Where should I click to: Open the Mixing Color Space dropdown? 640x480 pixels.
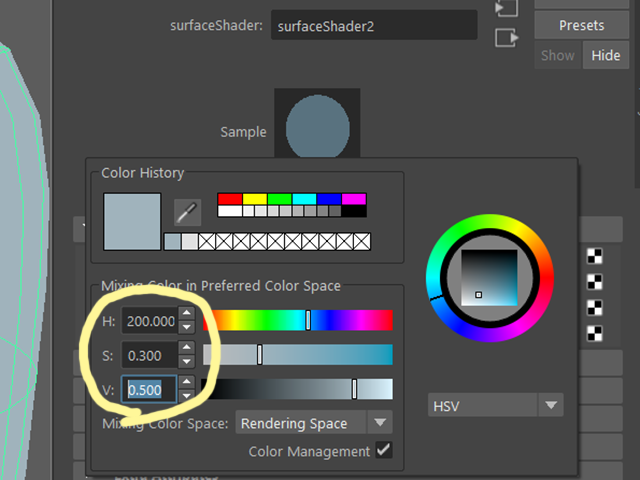point(314,423)
